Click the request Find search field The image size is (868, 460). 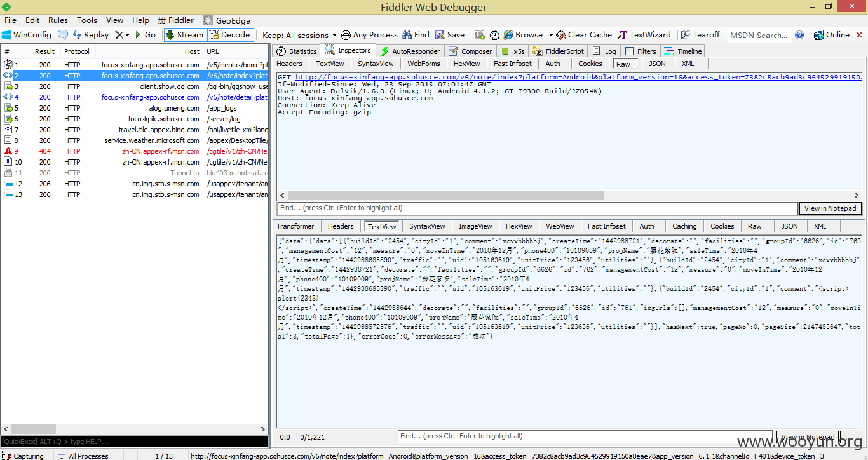click(x=538, y=208)
